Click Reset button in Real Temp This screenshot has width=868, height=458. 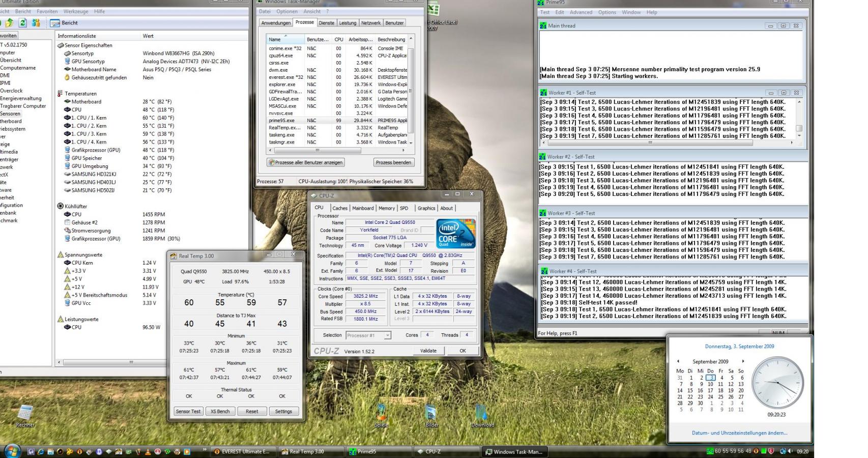252,411
